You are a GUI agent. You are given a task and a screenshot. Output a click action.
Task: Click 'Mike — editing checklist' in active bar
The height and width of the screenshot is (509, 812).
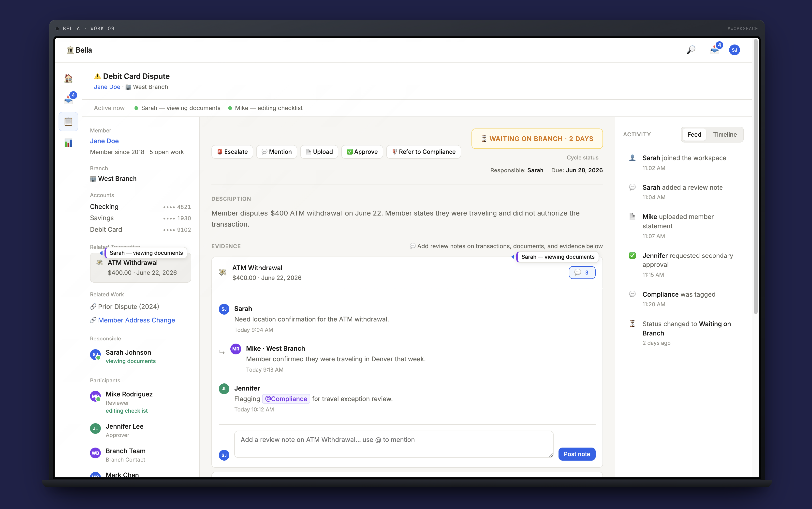265,108
